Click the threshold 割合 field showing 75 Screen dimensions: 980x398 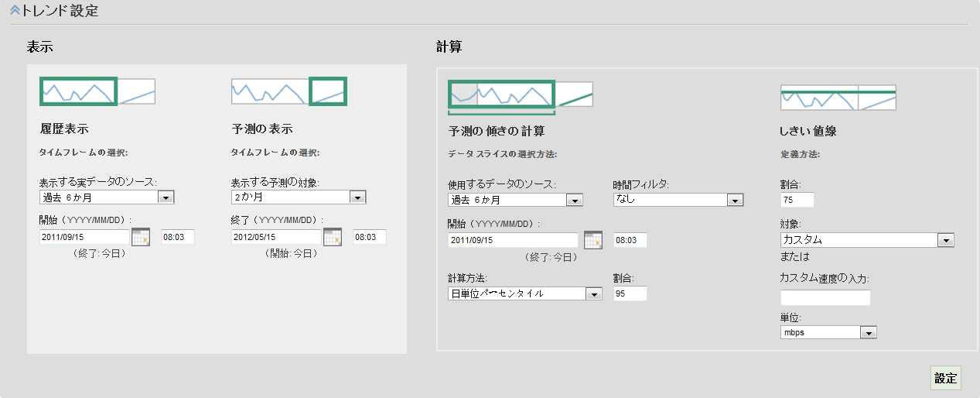coord(797,201)
